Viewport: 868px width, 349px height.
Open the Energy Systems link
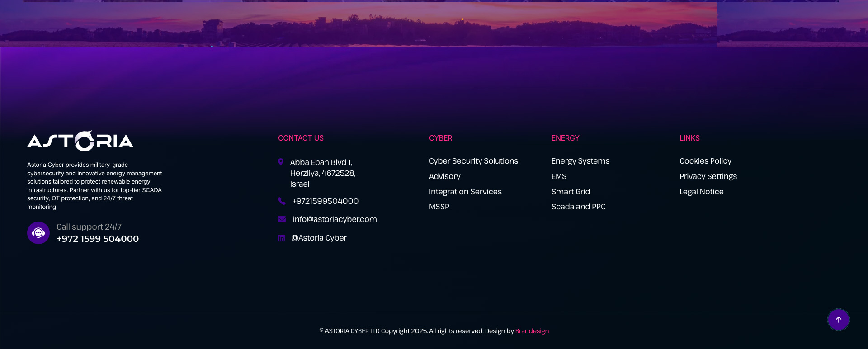(580, 161)
